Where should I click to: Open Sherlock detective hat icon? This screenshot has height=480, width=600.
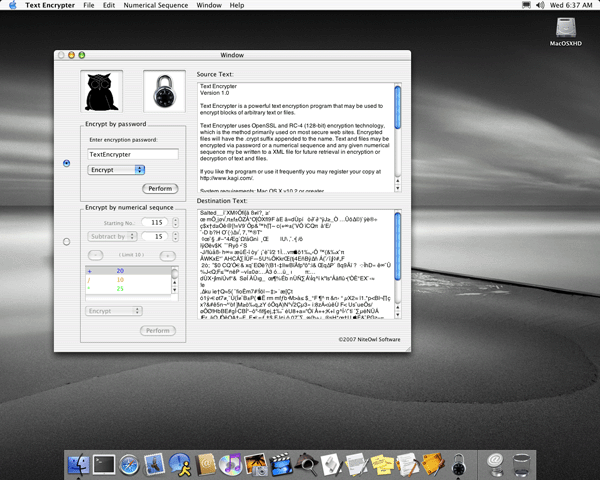tap(307, 464)
